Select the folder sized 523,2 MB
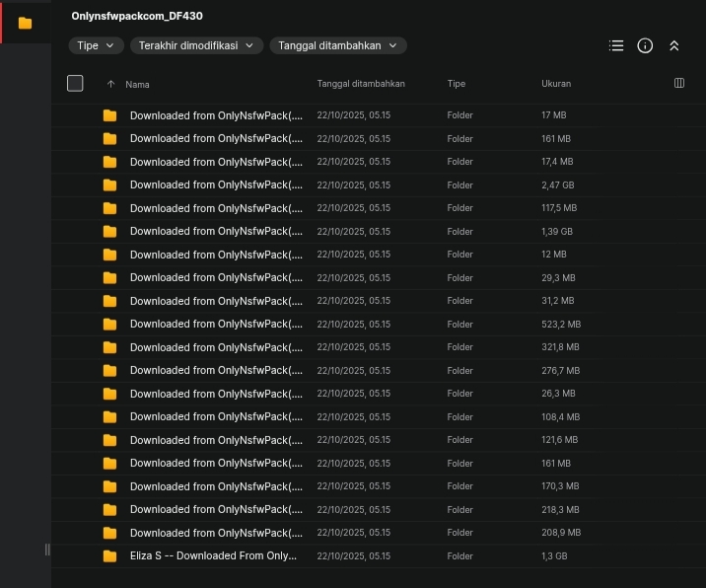The width and height of the screenshot is (706, 588). point(216,325)
